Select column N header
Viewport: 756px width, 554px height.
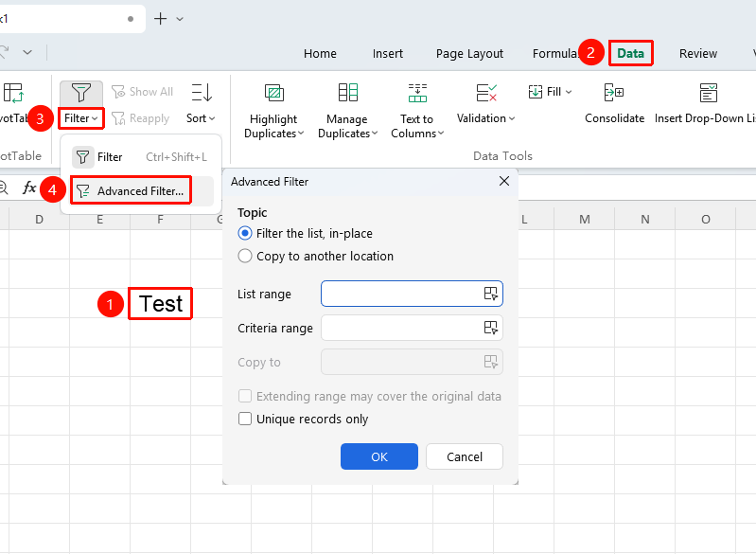point(645,220)
